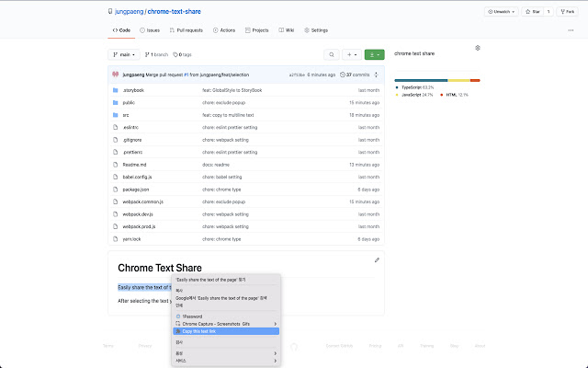This screenshot has width=588, height=368.
Task: Select the Code tab
Action: 121,30
